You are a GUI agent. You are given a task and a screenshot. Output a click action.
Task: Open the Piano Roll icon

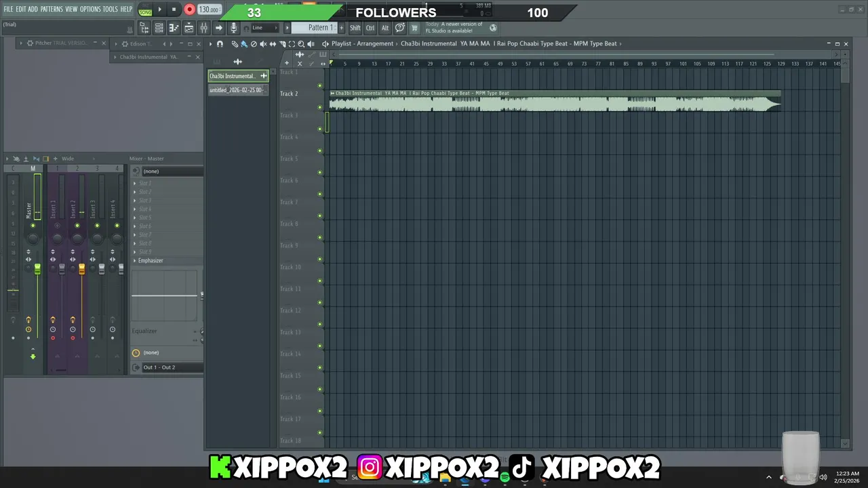click(x=174, y=28)
